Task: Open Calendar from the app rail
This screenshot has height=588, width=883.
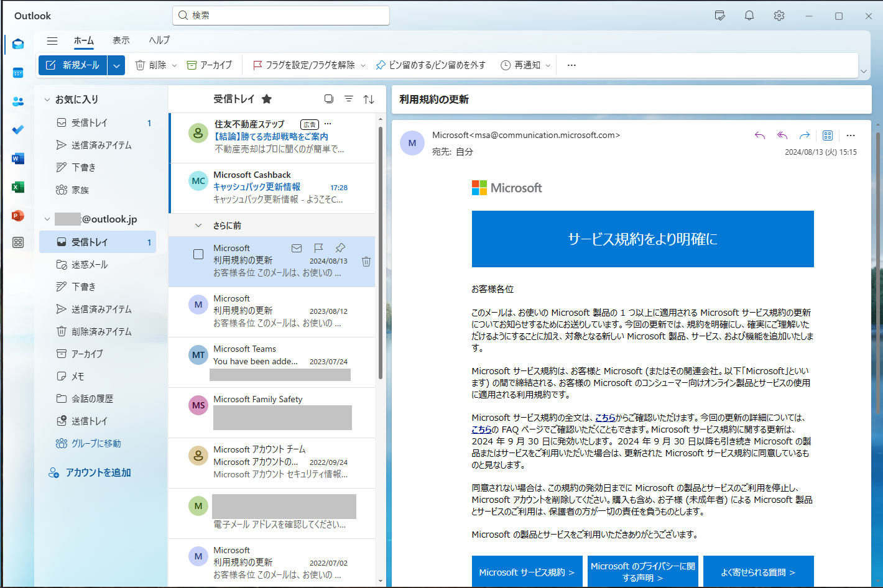Action: (18, 73)
